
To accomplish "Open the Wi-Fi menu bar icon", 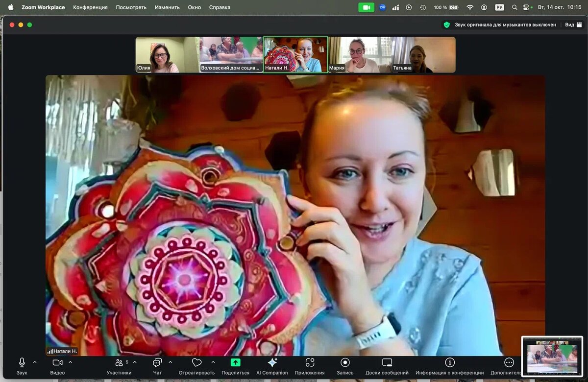I will [470, 7].
